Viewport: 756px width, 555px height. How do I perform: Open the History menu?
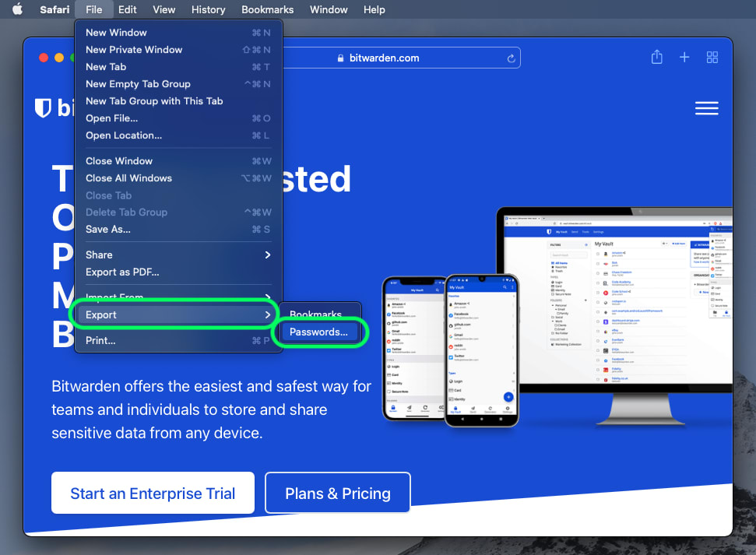(x=208, y=9)
